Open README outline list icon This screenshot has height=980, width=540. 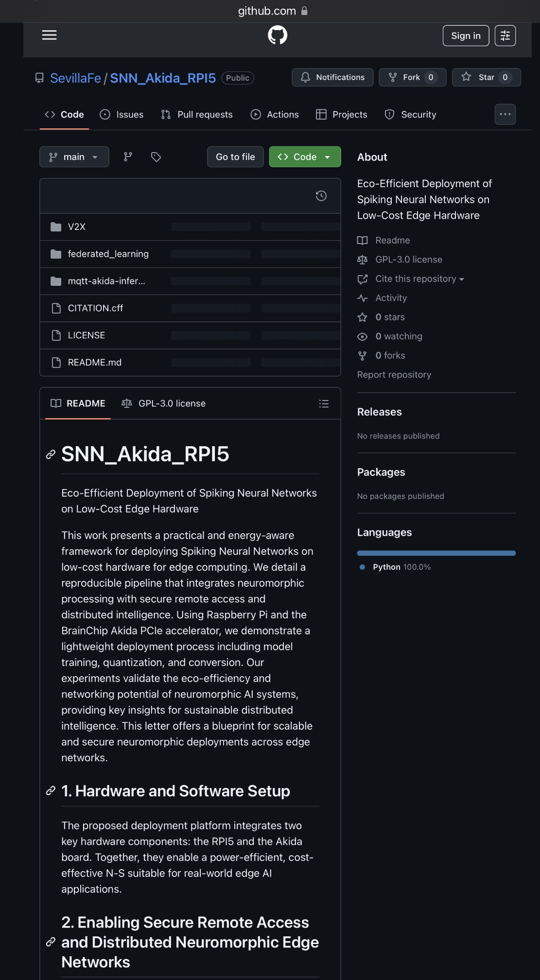coord(324,403)
